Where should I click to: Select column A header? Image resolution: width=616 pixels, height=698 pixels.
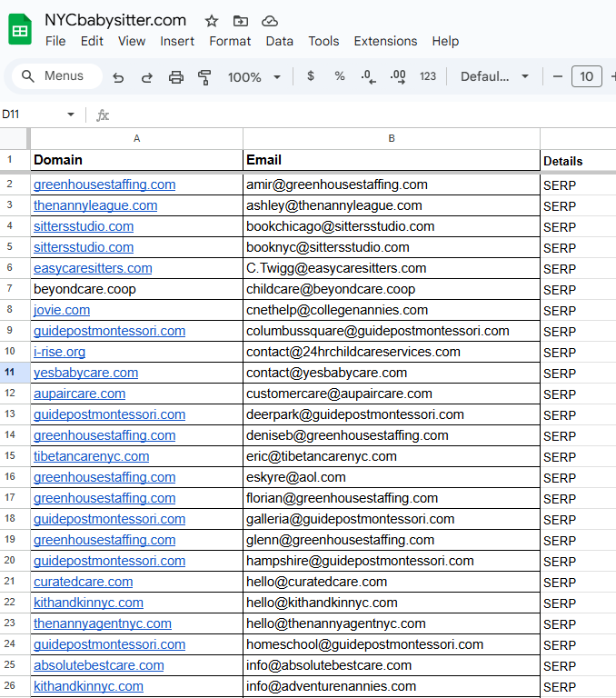[x=136, y=138]
